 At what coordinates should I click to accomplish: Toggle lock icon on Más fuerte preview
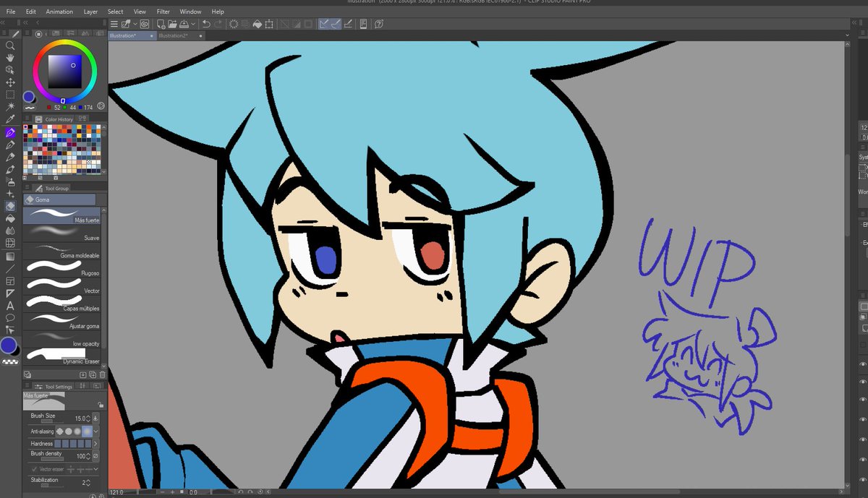tap(101, 405)
